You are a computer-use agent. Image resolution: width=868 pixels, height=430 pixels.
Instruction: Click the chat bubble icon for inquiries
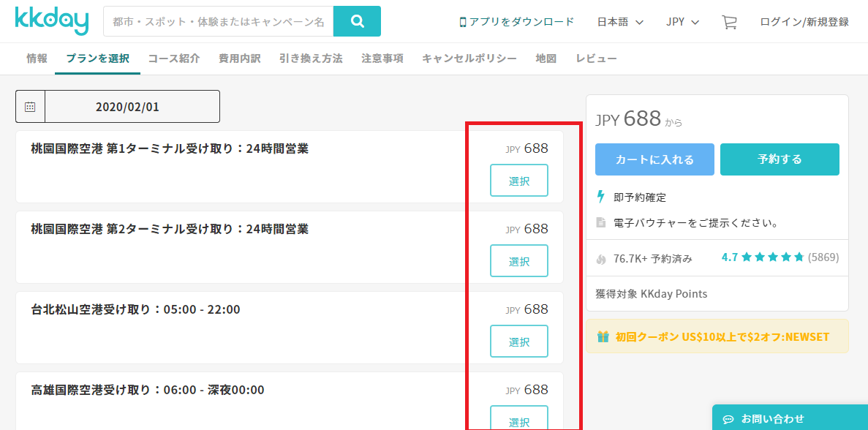(x=728, y=419)
